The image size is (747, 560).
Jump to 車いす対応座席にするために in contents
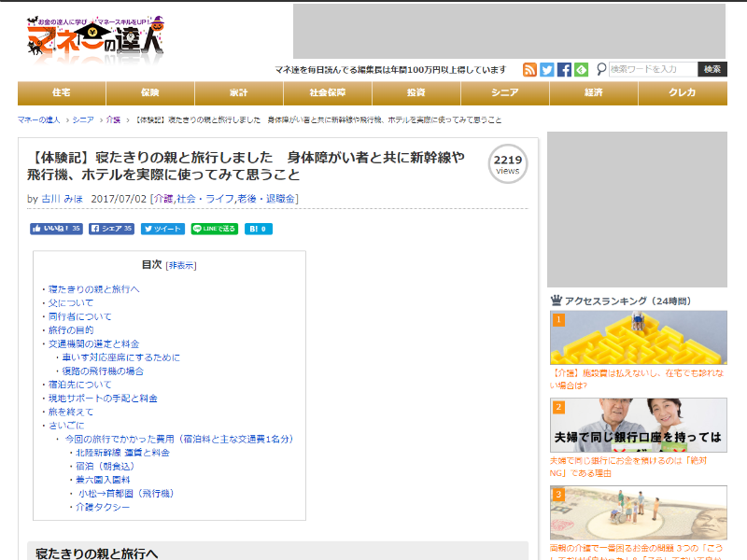(121, 357)
